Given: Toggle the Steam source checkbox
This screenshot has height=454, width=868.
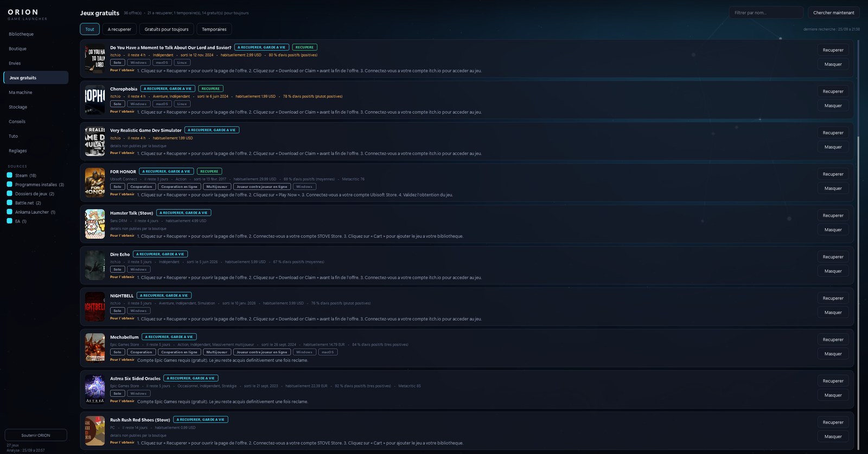Looking at the screenshot, I should tap(9, 175).
